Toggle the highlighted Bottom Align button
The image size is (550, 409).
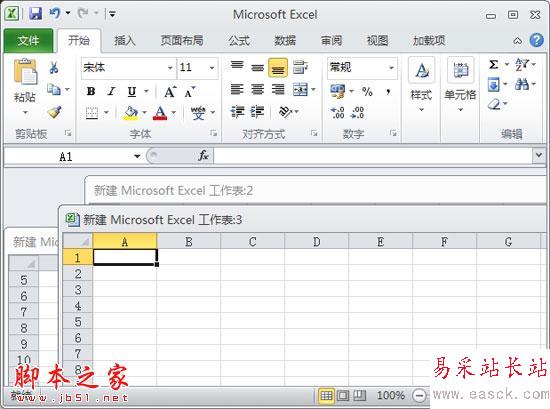(278, 67)
